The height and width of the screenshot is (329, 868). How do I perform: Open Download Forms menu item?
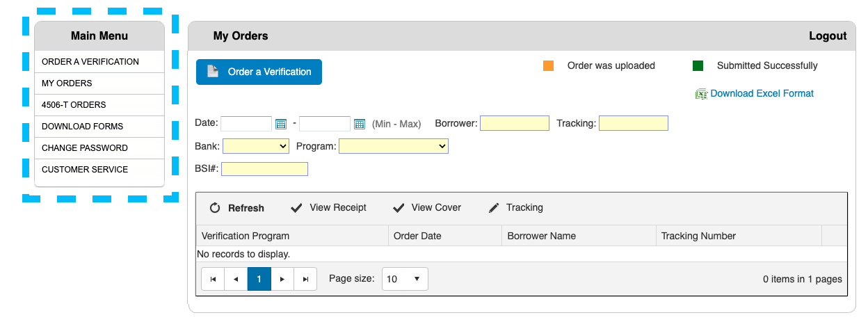pos(99,127)
